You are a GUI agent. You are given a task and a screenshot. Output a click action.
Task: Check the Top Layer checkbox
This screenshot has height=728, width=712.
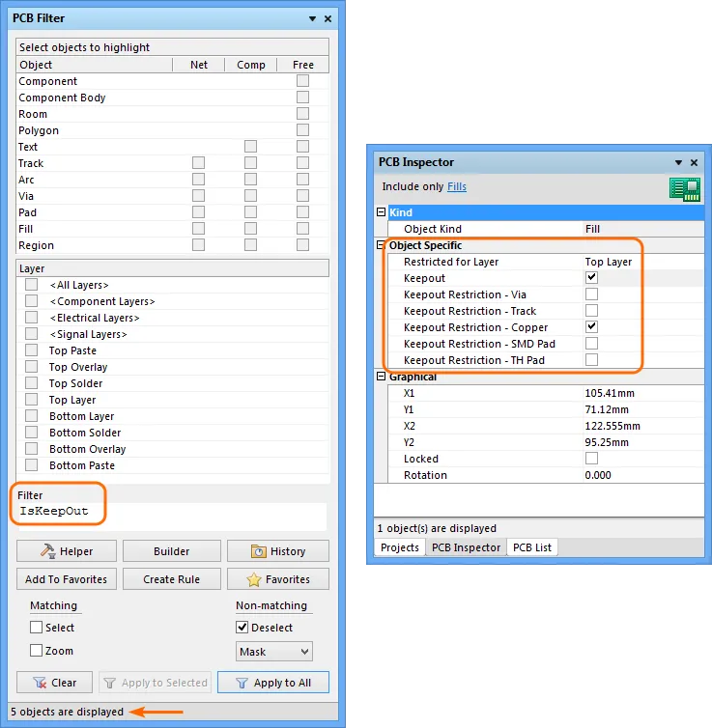click(x=31, y=400)
